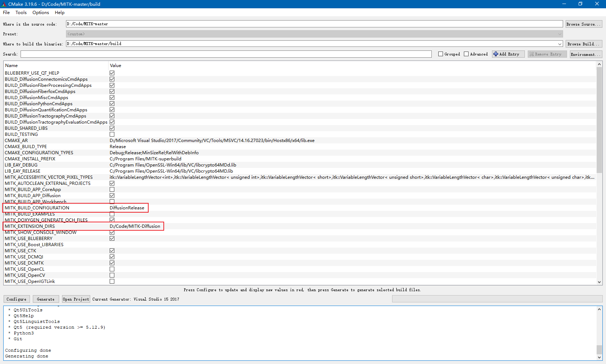The width and height of the screenshot is (606, 364).
Task: Open the Tools menu
Action: pos(21,12)
